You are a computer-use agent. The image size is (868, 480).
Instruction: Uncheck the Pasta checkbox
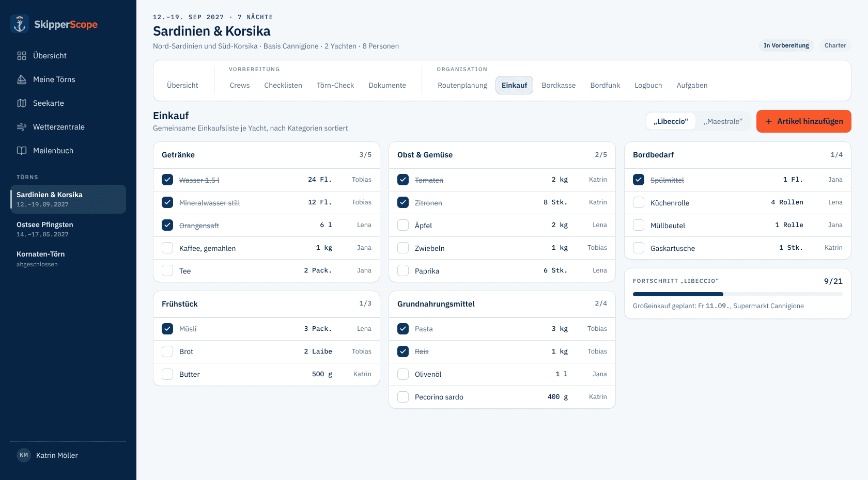point(403,329)
